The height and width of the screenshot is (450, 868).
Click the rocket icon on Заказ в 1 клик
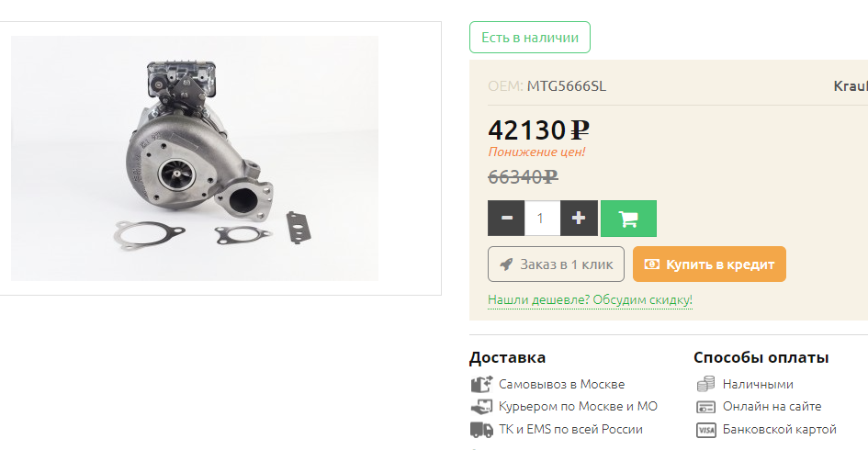click(x=506, y=264)
